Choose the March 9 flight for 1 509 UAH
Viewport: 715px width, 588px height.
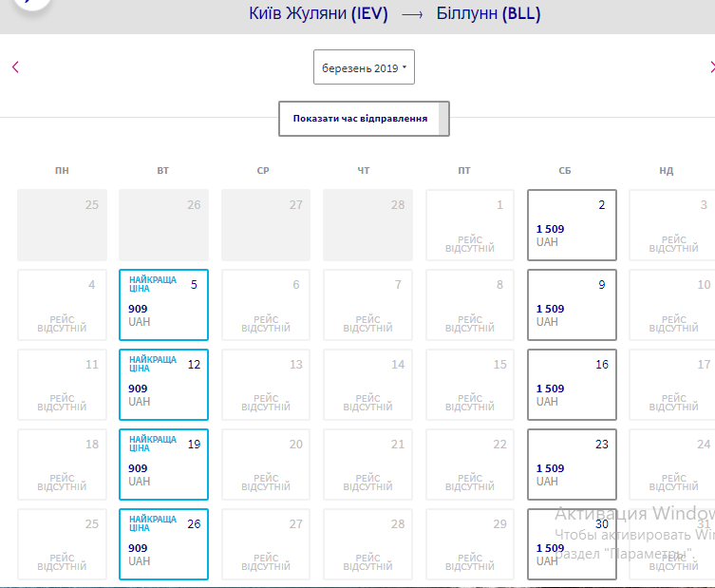coord(572,305)
